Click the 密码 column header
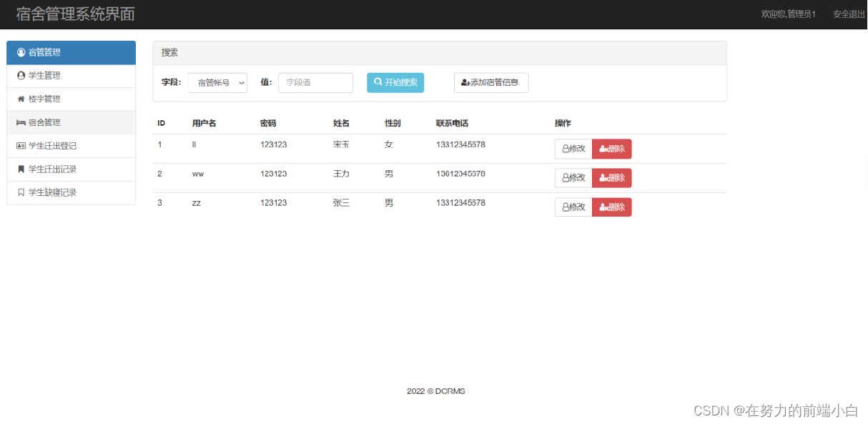The height and width of the screenshot is (424, 868). 268,124
